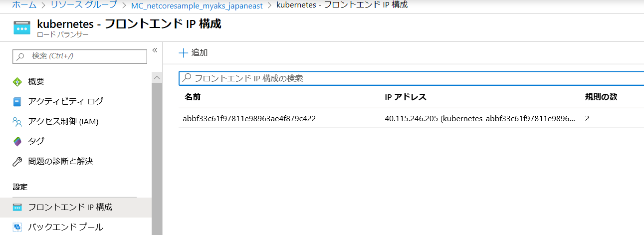Click the purple tag icon
This screenshot has height=235, width=644.
pyautogui.click(x=17, y=141)
